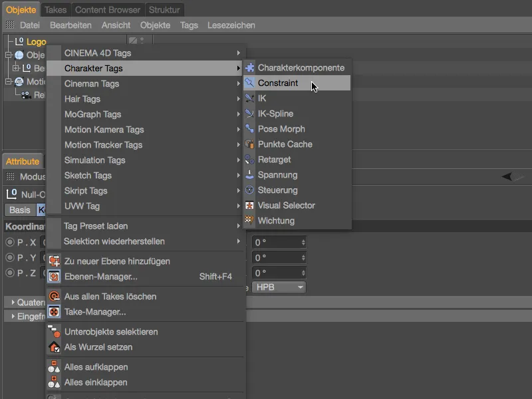This screenshot has width=532, height=399.
Task: Click the back arrow in Attribute manager
Action: (x=507, y=176)
